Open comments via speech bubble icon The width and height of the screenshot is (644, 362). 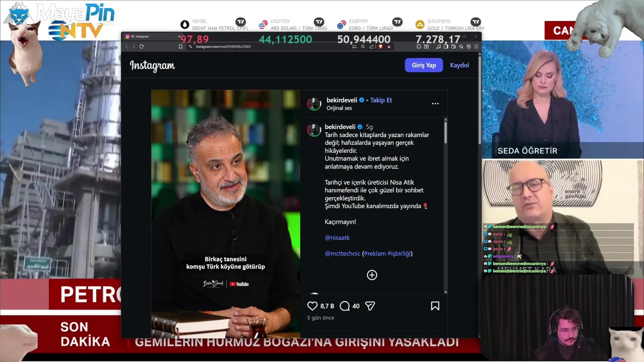click(x=345, y=306)
